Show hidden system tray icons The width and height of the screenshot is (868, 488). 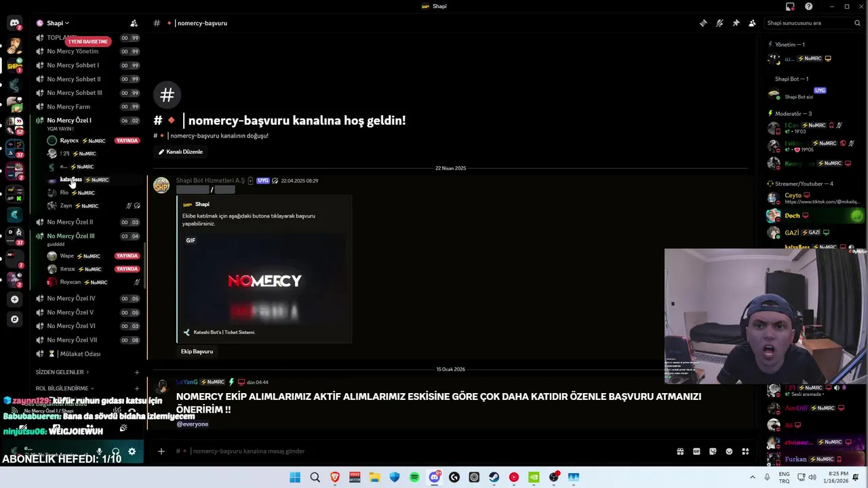[x=752, y=477]
